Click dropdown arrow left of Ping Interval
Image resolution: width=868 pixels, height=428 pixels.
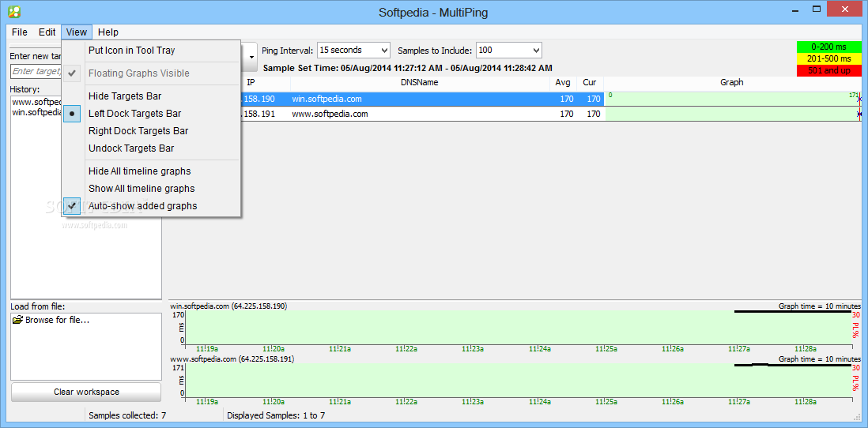(252, 56)
